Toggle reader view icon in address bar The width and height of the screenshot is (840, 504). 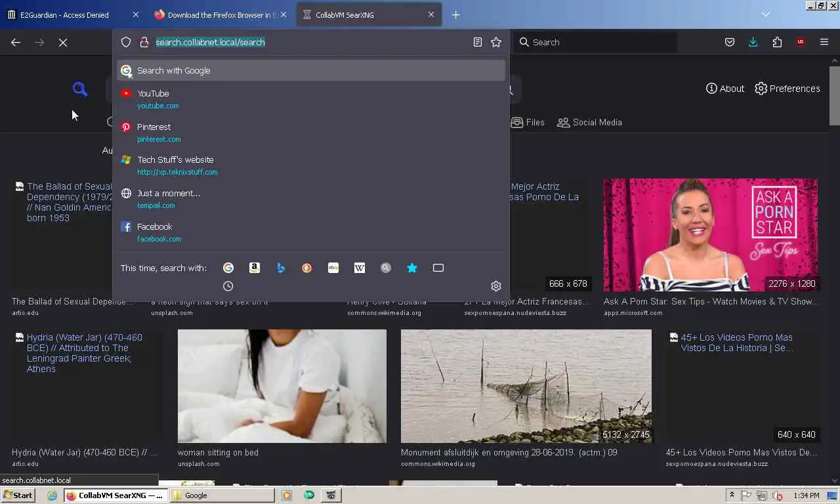[478, 42]
